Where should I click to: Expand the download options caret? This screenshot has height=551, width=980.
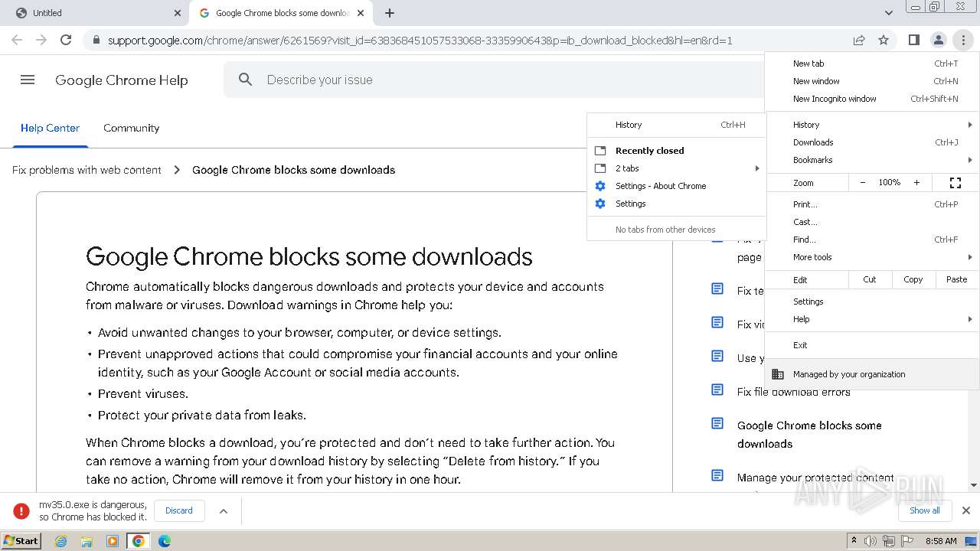pos(224,510)
